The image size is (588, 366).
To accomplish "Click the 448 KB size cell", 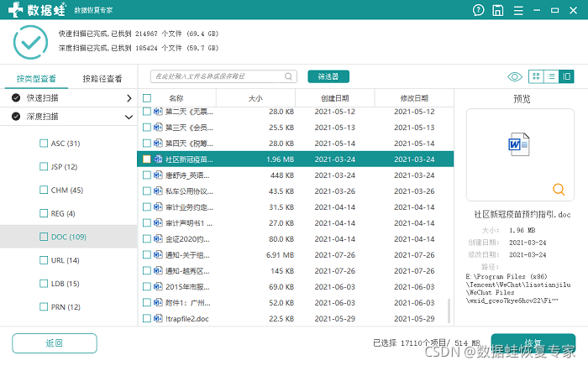I will click(282, 175).
